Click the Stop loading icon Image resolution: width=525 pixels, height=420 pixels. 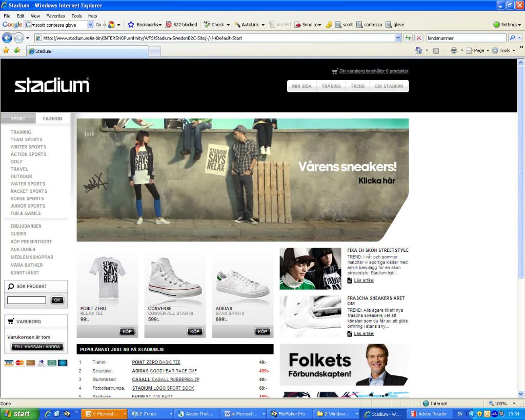click(x=419, y=38)
